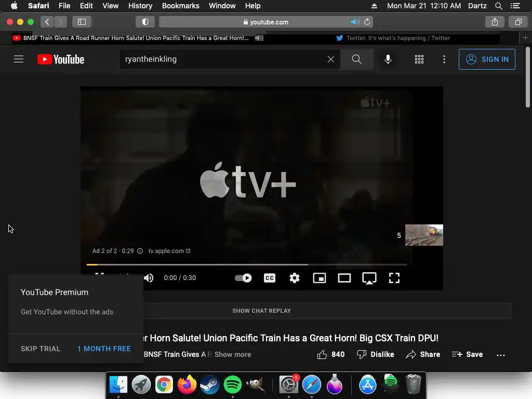Open Firefox from the Dock
Image resolution: width=532 pixels, height=399 pixels.
187,384
